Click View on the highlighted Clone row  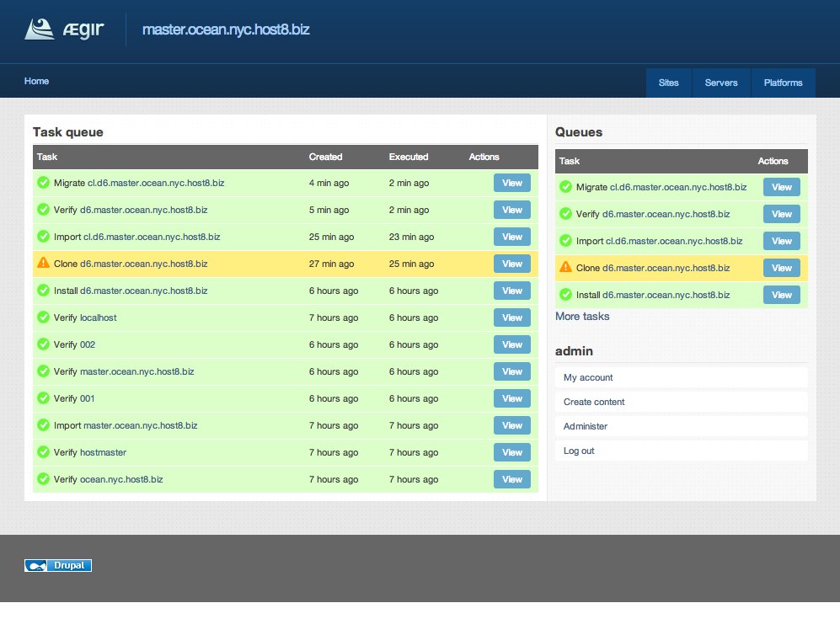pos(511,263)
